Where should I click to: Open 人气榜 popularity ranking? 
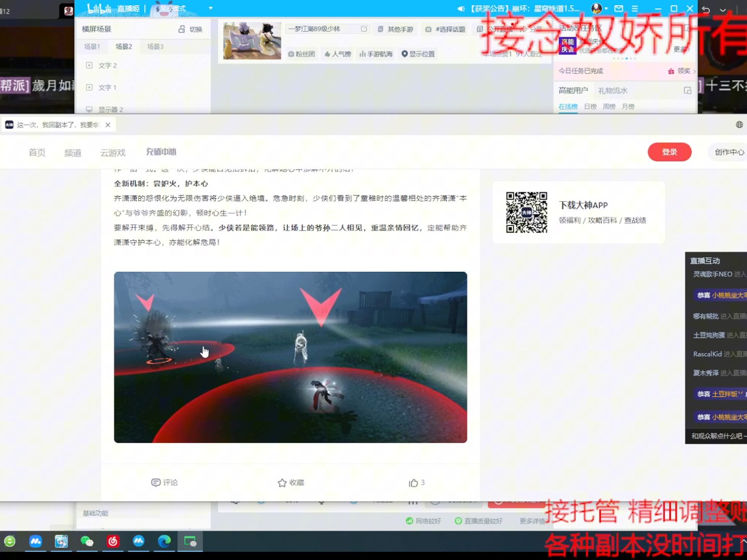tap(338, 54)
